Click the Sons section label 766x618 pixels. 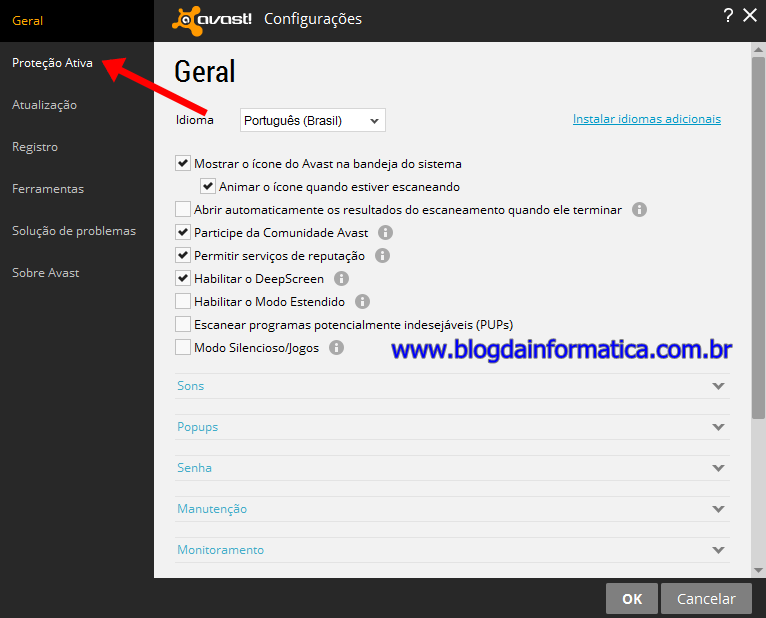coord(191,386)
